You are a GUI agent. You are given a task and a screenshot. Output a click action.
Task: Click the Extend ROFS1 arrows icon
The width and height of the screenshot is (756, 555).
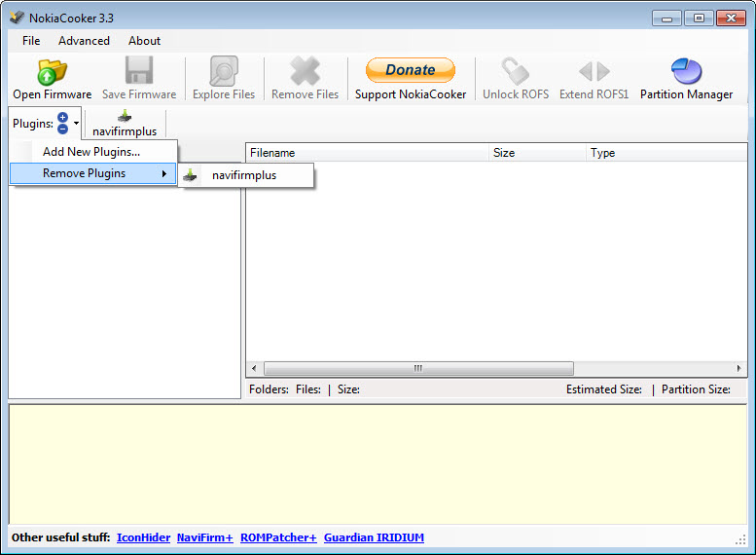click(594, 71)
